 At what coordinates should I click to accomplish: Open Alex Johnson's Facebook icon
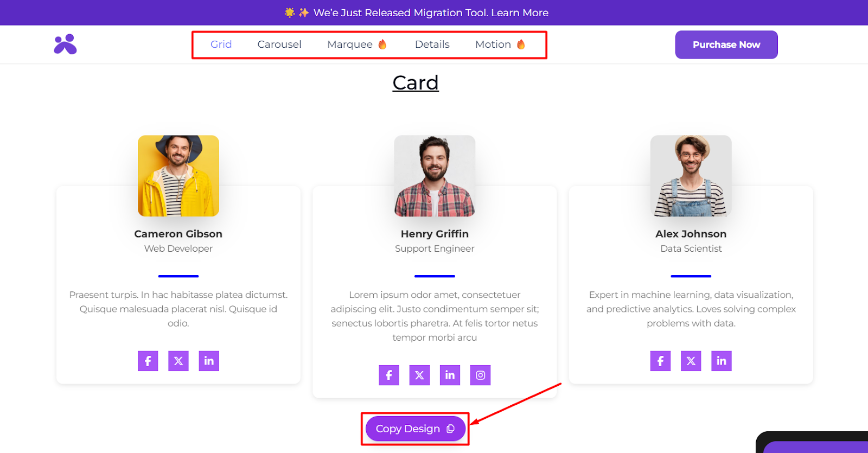pyautogui.click(x=660, y=361)
